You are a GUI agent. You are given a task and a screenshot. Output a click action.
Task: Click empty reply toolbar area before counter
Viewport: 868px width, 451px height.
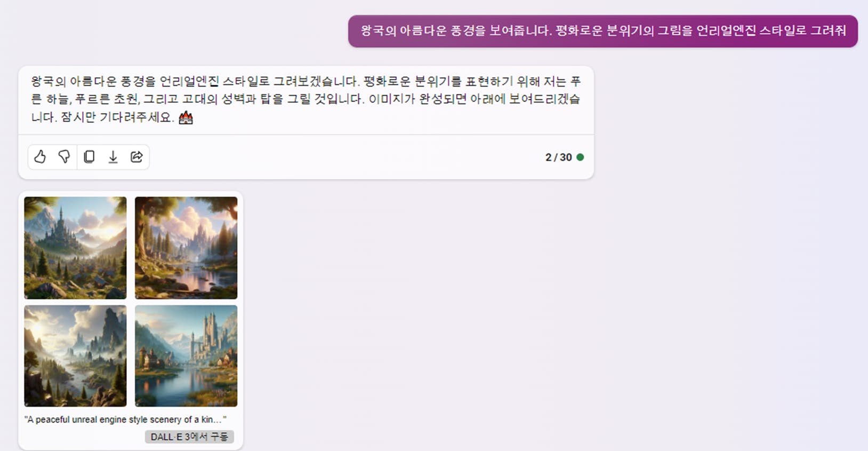pos(347,157)
